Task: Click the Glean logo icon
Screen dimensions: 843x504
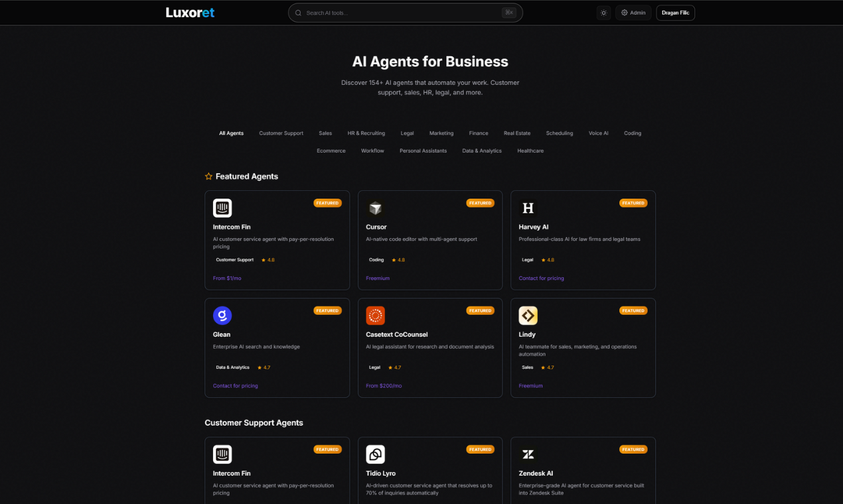Action: pyautogui.click(x=222, y=316)
